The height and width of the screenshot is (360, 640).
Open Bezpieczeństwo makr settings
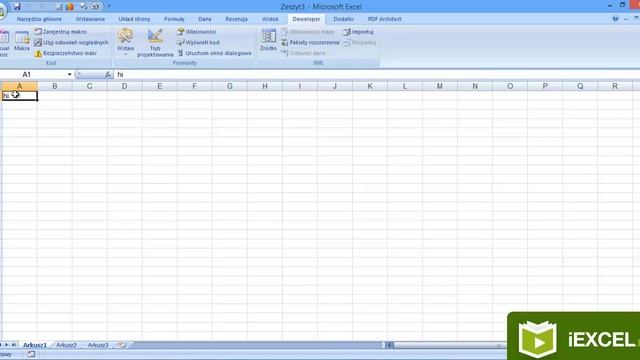click(66, 53)
